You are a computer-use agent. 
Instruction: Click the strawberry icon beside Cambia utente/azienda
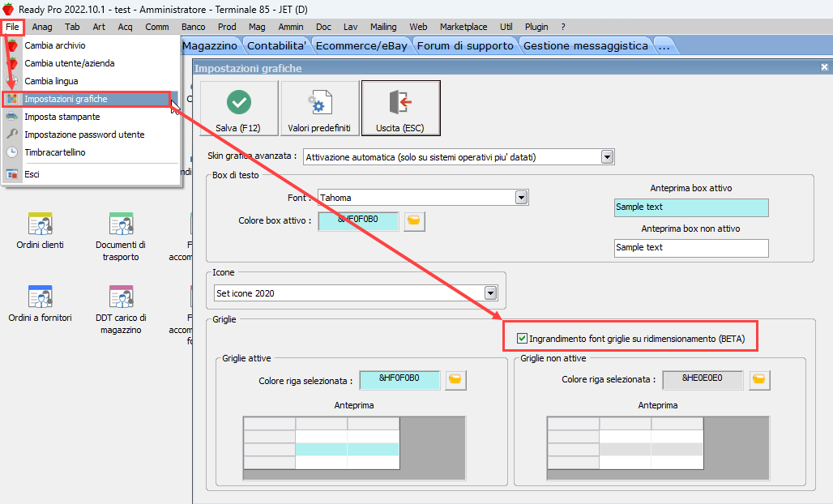pos(12,63)
